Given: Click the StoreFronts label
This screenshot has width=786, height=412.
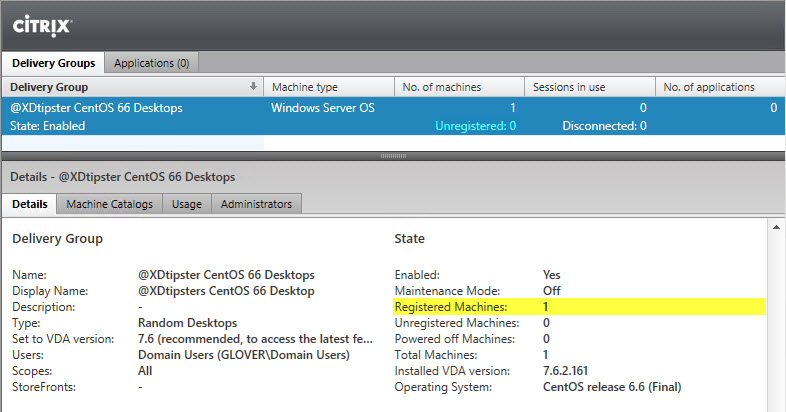Looking at the screenshot, I should click(x=44, y=387).
